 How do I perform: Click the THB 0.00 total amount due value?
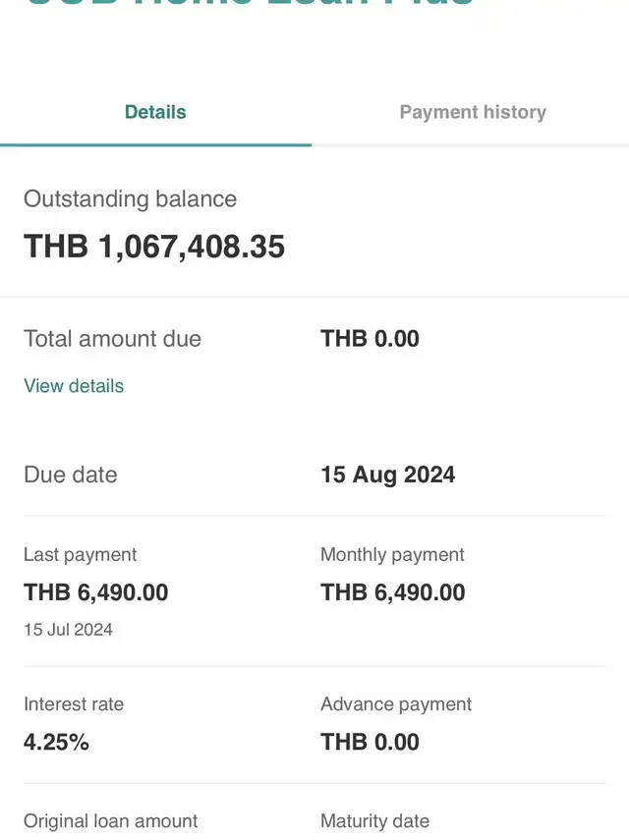pos(370,339)
